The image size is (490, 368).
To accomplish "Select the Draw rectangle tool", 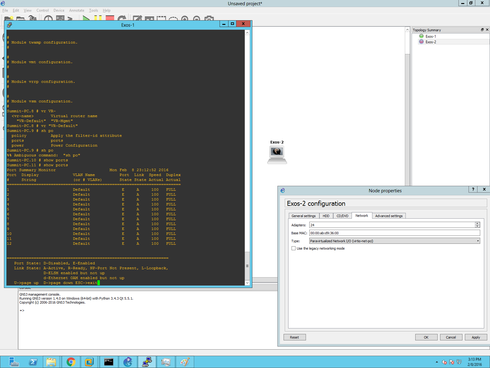I will coord(161,19).
